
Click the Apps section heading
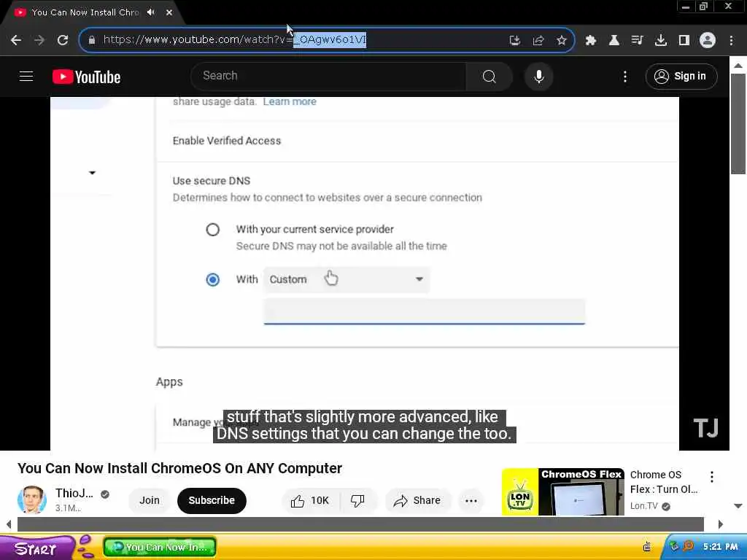(169, 382)
